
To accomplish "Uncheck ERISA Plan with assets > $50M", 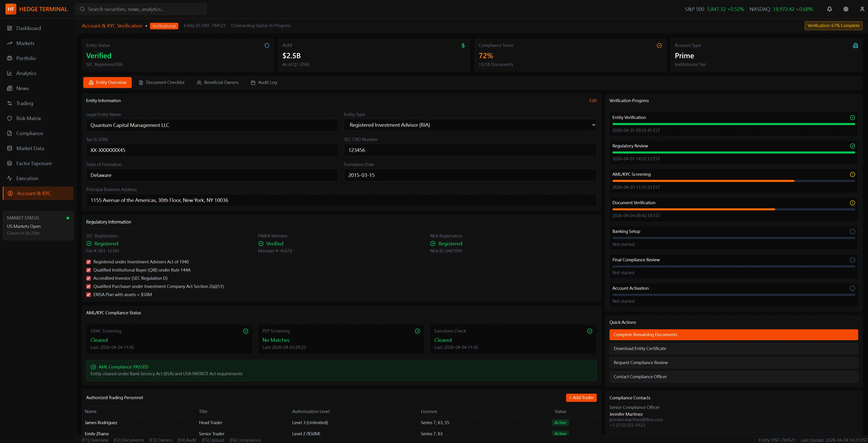I will pyautogui.click(x=88, y=294).
